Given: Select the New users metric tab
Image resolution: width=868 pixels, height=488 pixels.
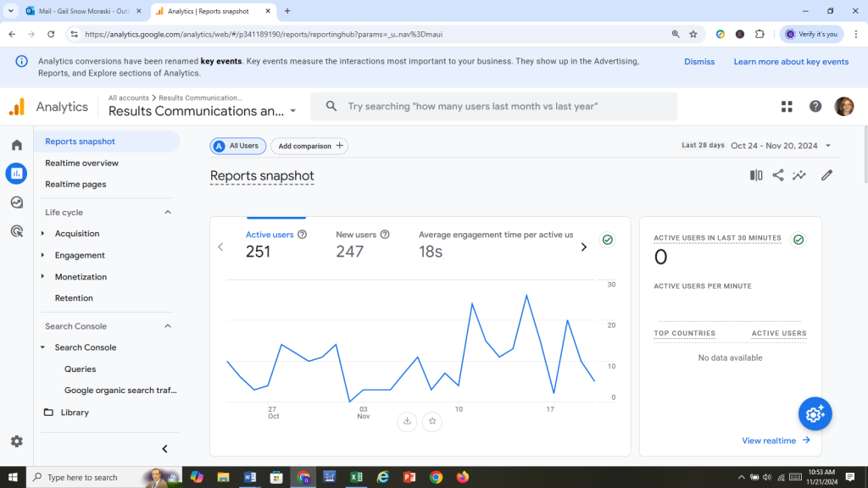Looking at the screenshot, I should pos(363,244).
